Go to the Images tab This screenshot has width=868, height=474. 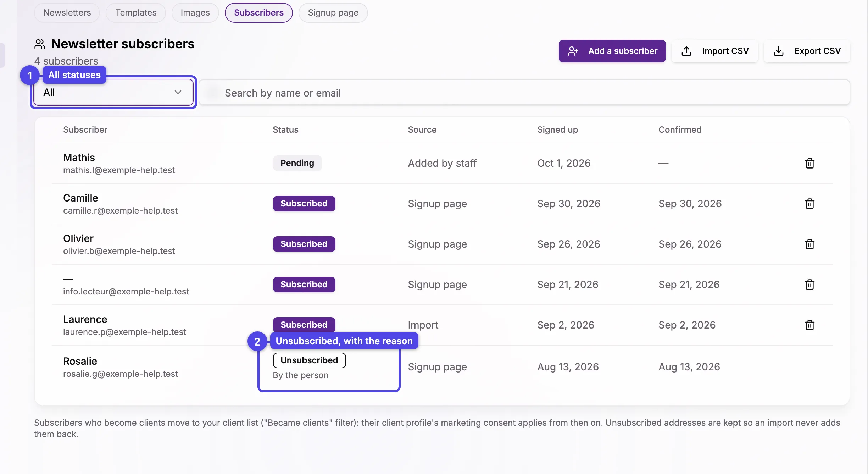[x=195, y=13]
